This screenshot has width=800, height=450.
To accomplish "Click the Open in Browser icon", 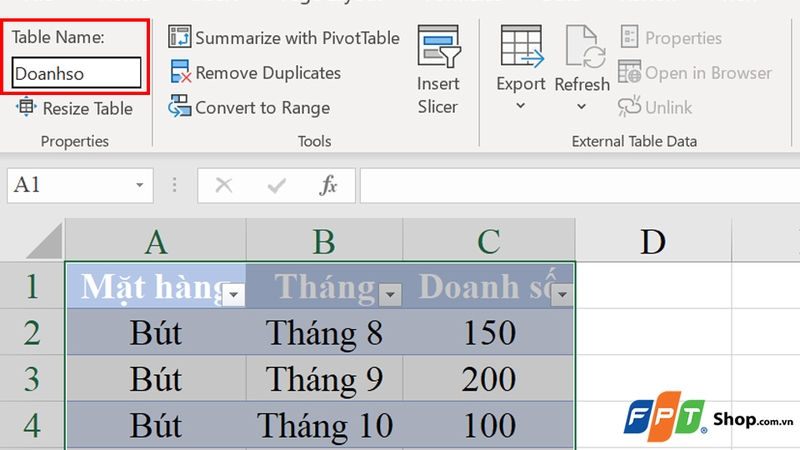I will [x=629, y=71].
